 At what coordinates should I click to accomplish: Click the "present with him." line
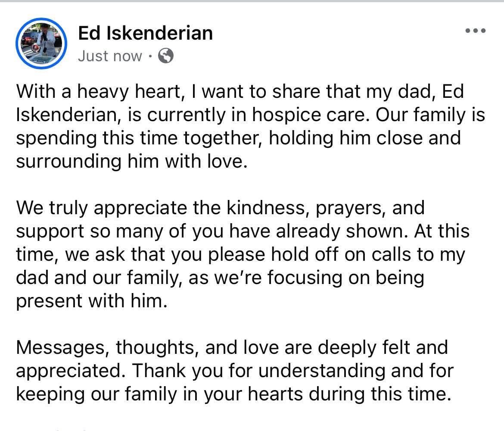[x=91, y=300]
